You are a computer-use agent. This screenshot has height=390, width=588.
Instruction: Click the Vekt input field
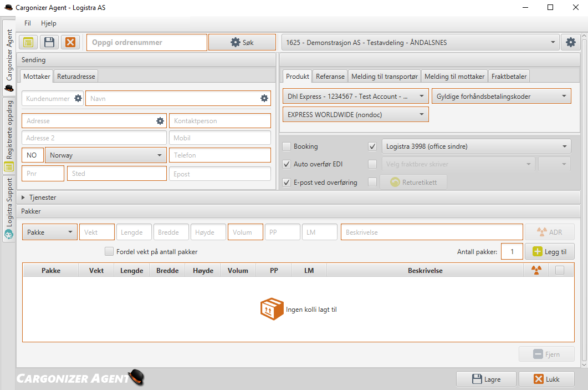tap(97, 232)
